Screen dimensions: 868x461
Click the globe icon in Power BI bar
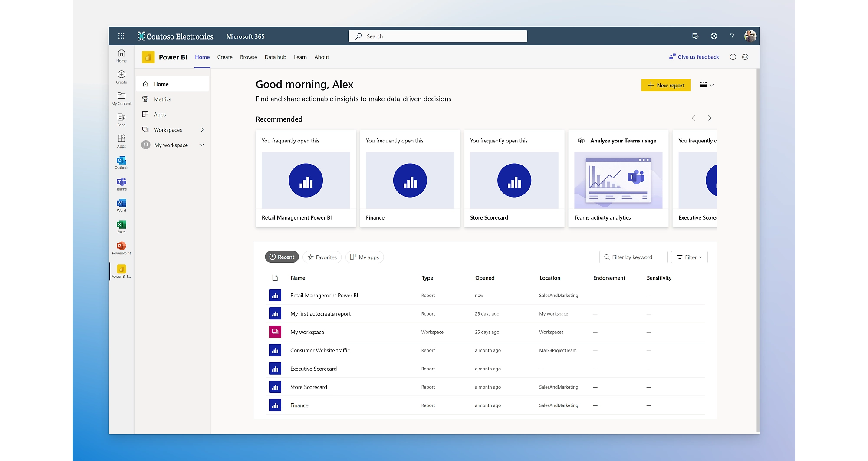click(745, 57)
